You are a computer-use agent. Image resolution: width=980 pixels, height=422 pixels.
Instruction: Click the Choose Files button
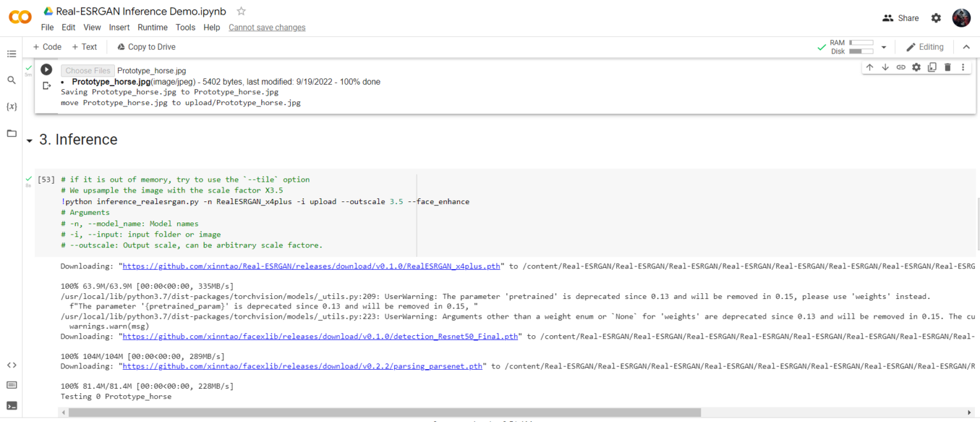pyautogui.click(x=88, y=71)
